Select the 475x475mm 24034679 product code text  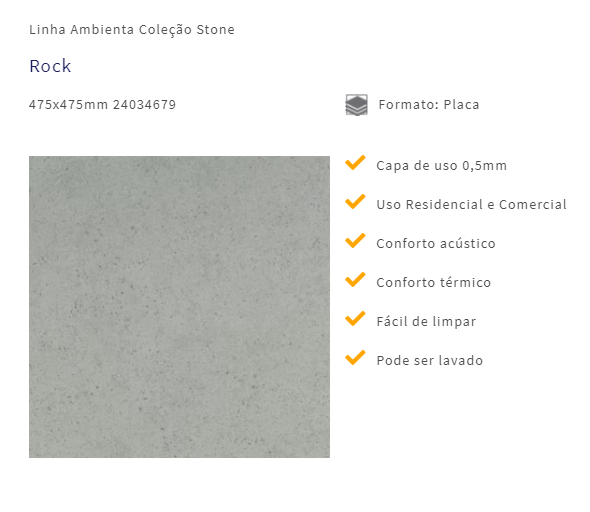[x=102, y=105]
